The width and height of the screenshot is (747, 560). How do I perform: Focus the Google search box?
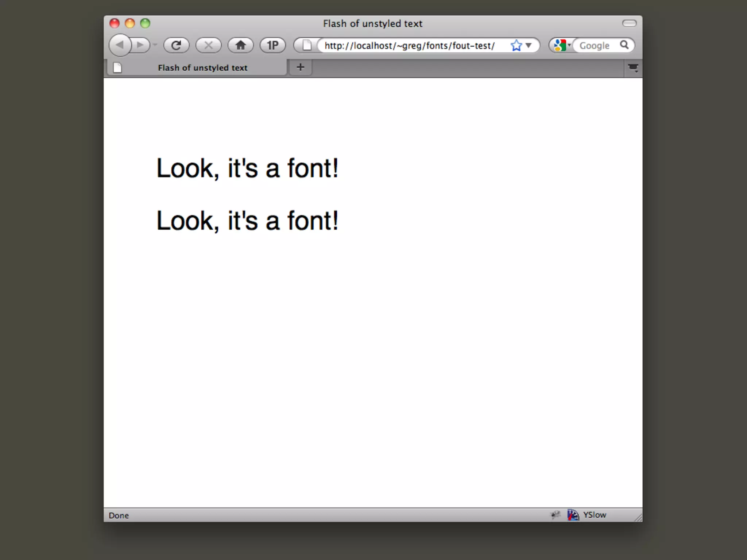tap(595, 46)
